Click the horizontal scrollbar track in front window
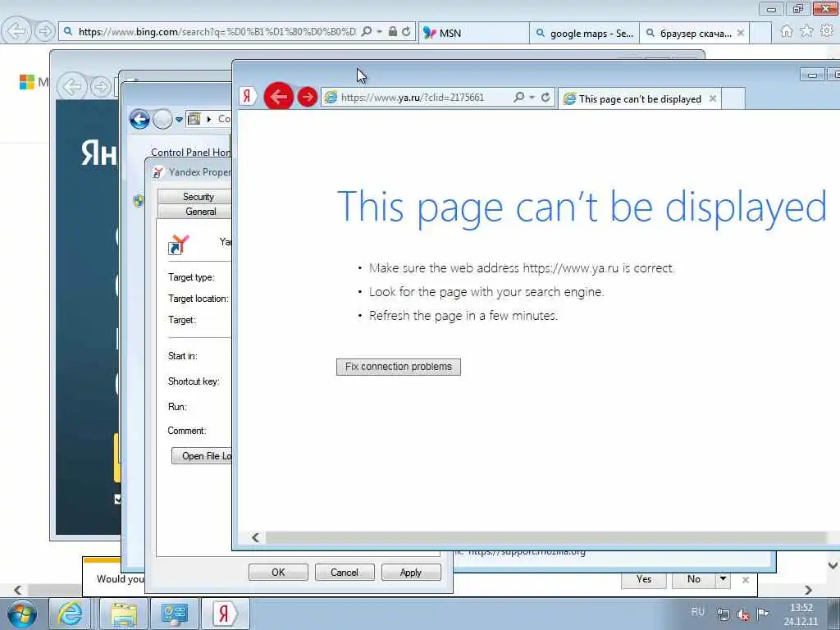Viewport: 840px width, 630px height. [546, 537]
